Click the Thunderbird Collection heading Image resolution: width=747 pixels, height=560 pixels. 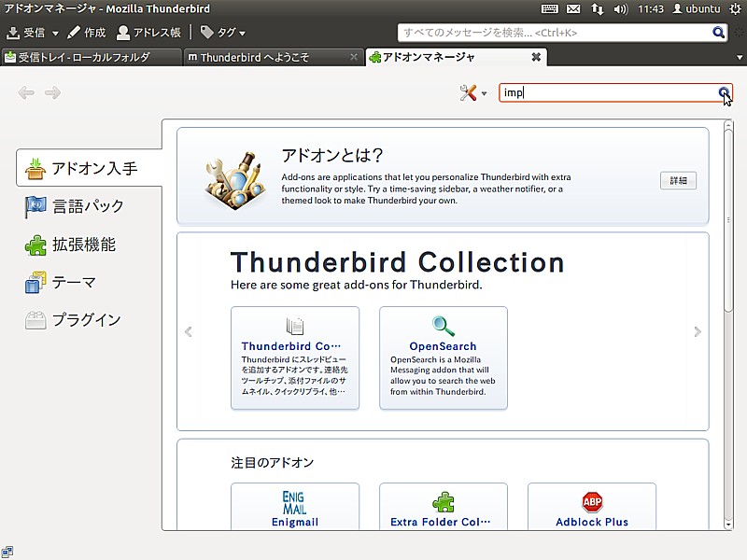click(398, 262)
